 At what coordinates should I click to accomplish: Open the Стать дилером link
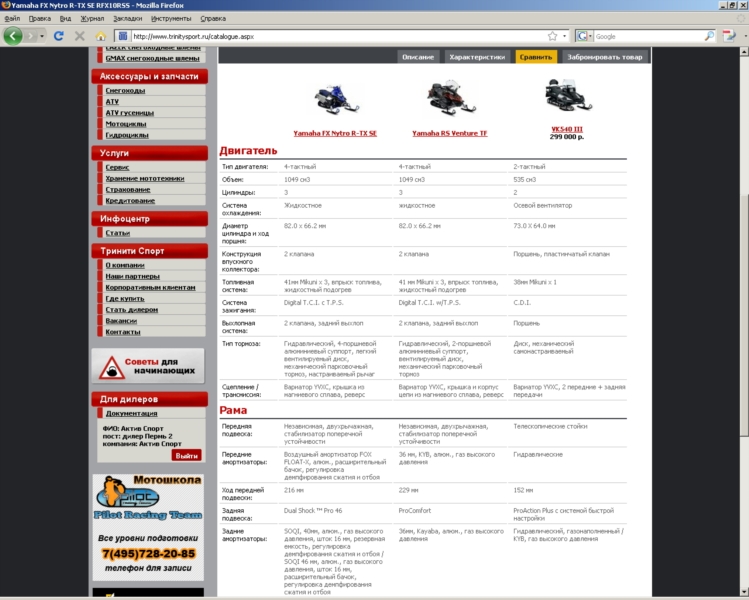[x=131, y=310]
